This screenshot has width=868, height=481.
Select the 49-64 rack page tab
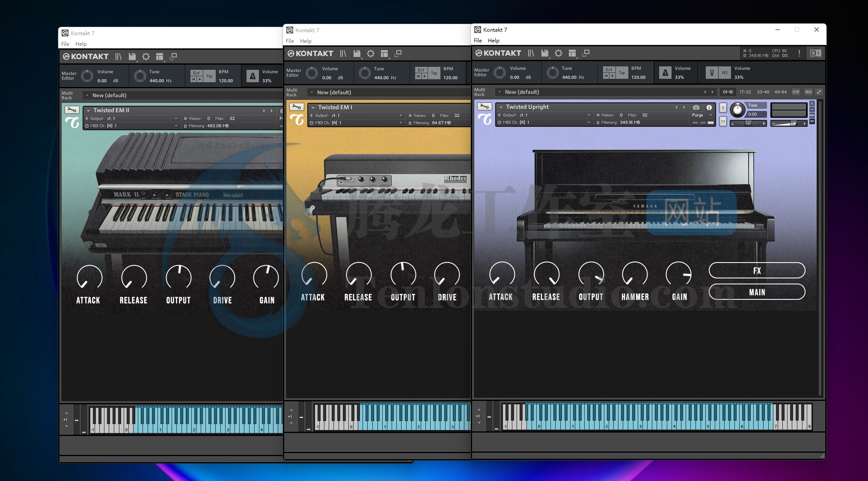pyautogui.click(x=780, y=92)
